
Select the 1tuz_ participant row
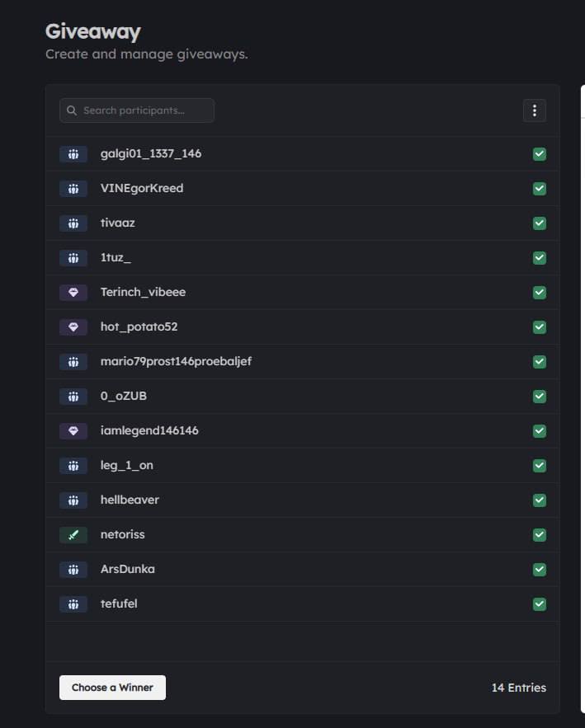[x=303, y=258]
